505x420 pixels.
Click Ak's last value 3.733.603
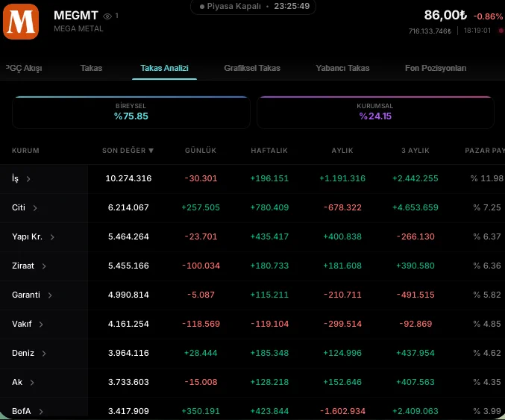point(128,382)
